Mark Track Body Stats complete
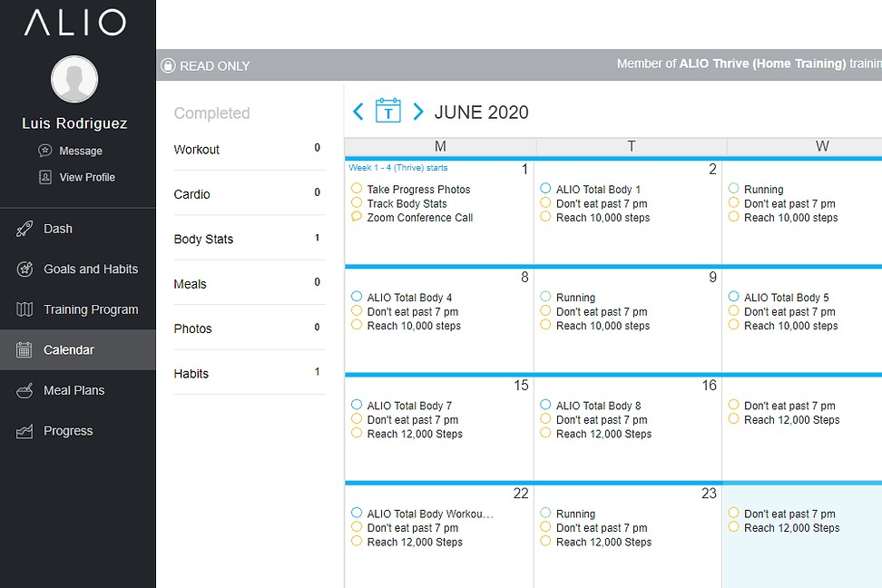This screenshot has width=882, height=588. (356, 202)
